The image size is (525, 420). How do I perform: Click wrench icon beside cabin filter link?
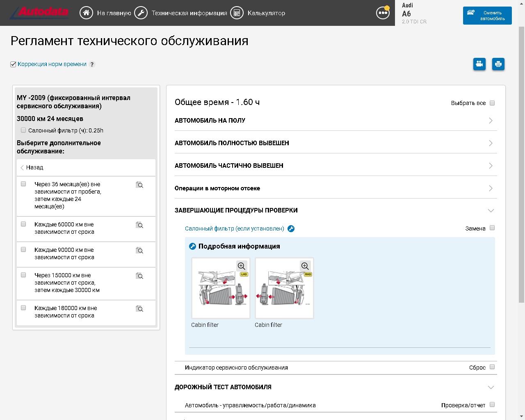tap(291, 229)
